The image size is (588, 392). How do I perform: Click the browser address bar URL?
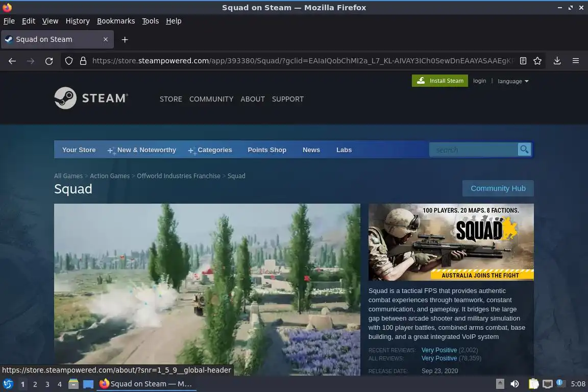click(x=303, y=61)
